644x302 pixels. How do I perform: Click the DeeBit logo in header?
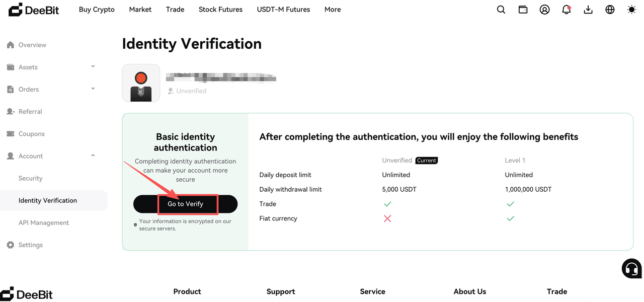click(x=34, y=9)
